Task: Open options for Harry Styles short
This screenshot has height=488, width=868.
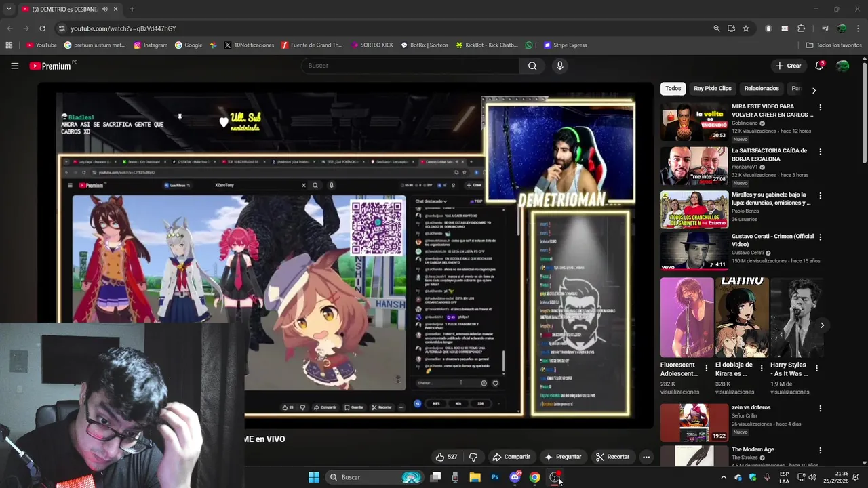Action: coord(816,369)
